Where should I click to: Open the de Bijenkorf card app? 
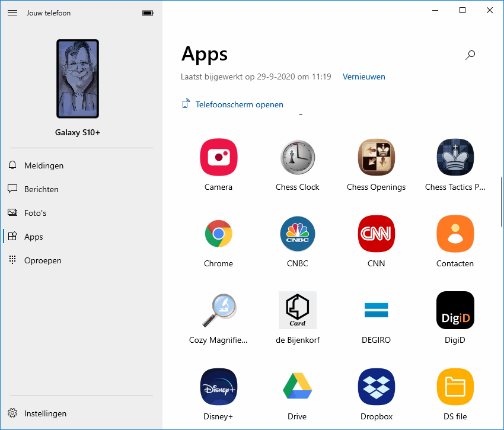(x=298, y=310)
